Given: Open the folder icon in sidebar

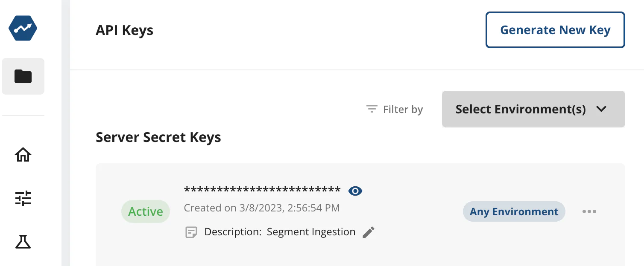Looking at the screenshot, I should click(23, 76).
